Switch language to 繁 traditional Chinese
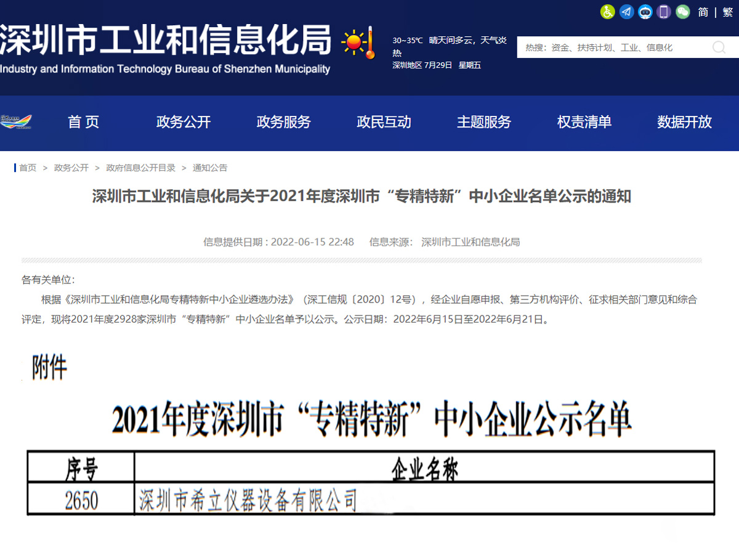This screenshot has height=560, width=739. pos(727,12)
